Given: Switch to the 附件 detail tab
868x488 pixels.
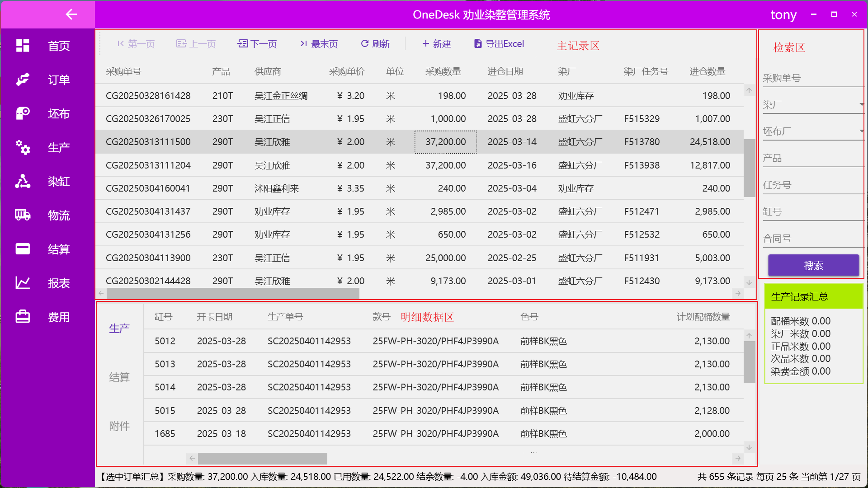Looking at the screenshot, I should tap(119, 426).
